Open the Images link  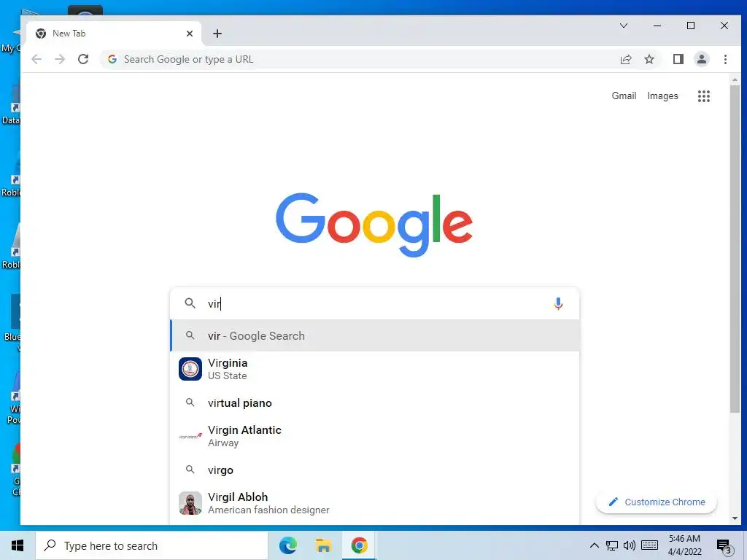pyautogui.click(x=662, y=96)
